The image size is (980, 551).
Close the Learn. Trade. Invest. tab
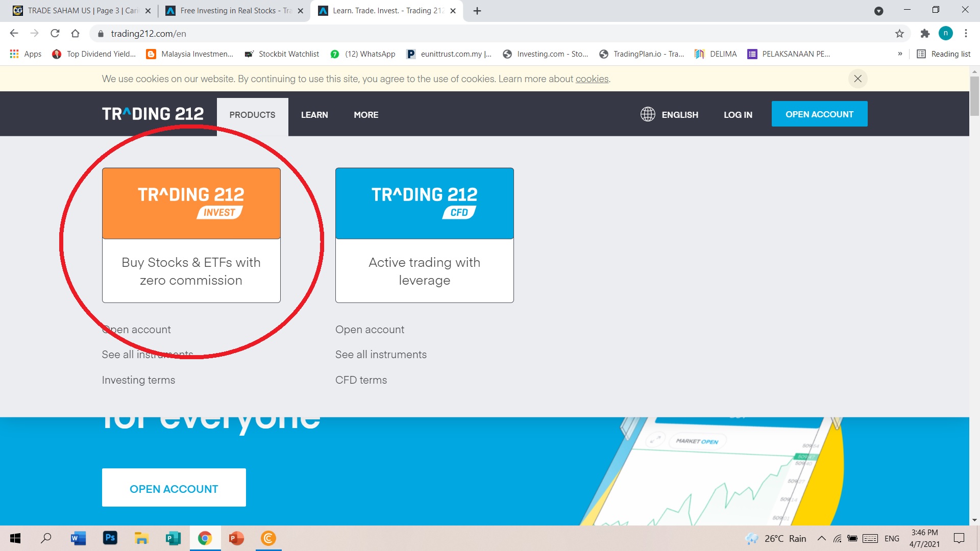[x=453, y=11]
